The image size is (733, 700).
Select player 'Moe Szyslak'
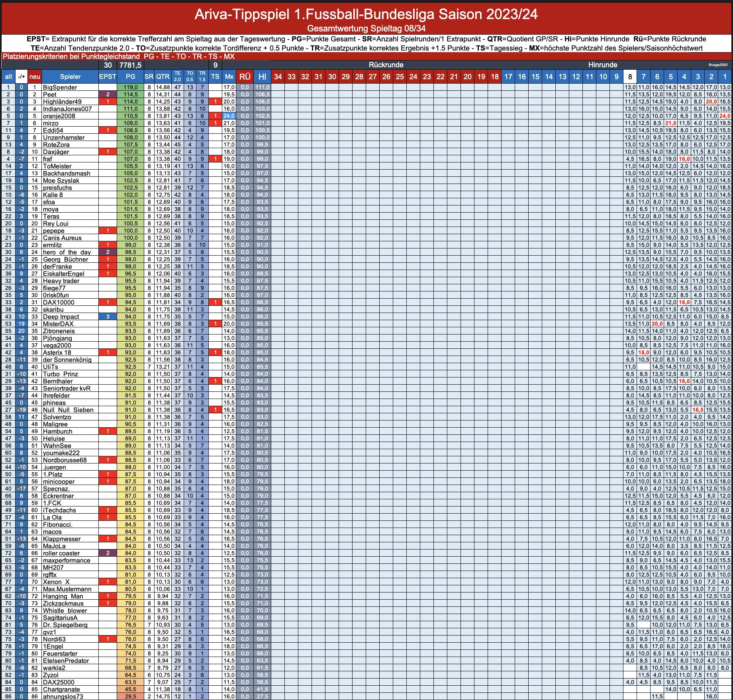click(61, 180)
